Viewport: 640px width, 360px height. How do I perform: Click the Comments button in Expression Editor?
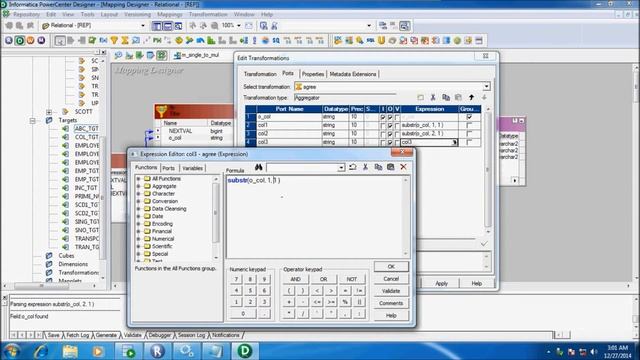(x=391, y=303)
